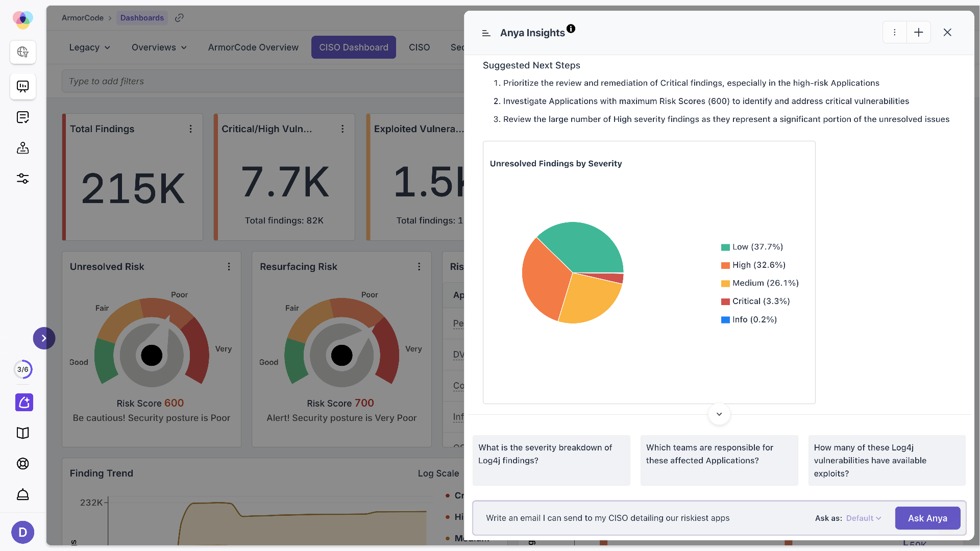Open Anya Insights more options menu

pyautogui.click(x=894, y=32)
